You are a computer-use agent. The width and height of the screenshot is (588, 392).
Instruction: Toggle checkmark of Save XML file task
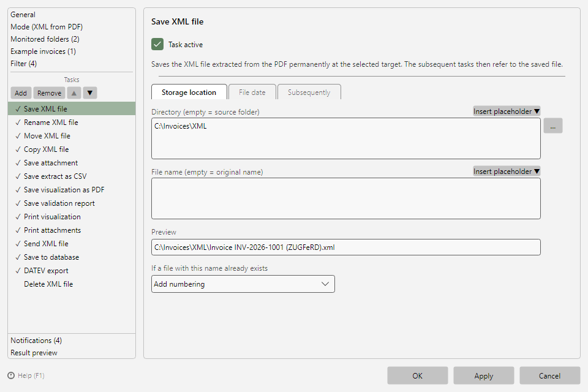click(x=18, y=109)
